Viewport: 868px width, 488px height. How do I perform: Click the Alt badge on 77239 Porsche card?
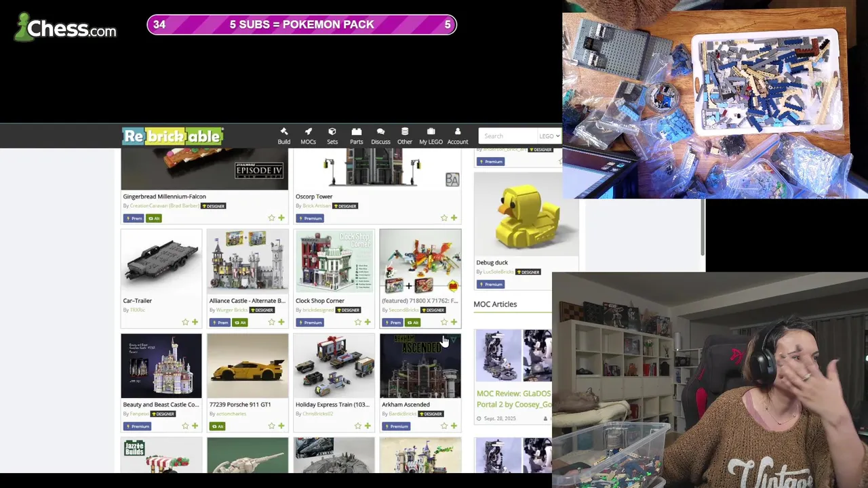[x=217, y=426]
